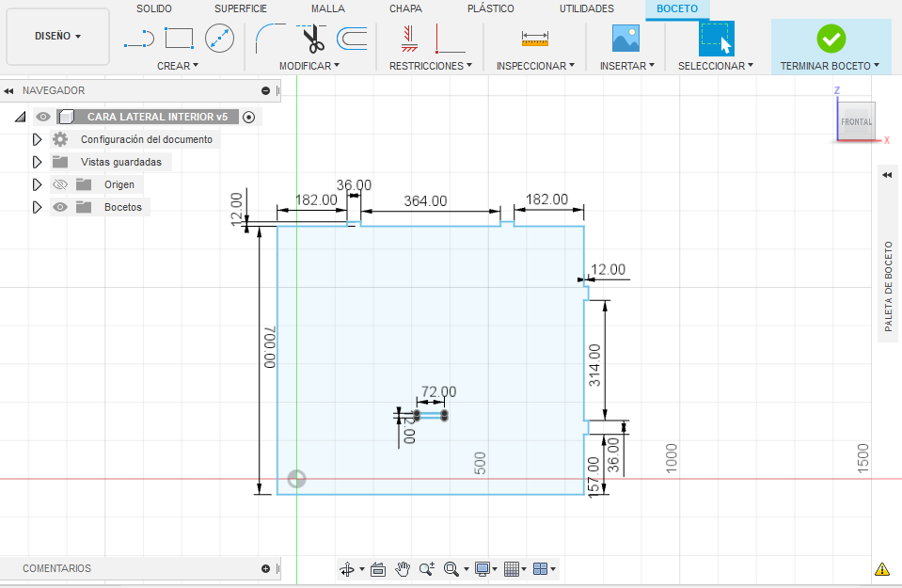
Task: Click the 157.00 dimension value
Action: click(593, 475)
